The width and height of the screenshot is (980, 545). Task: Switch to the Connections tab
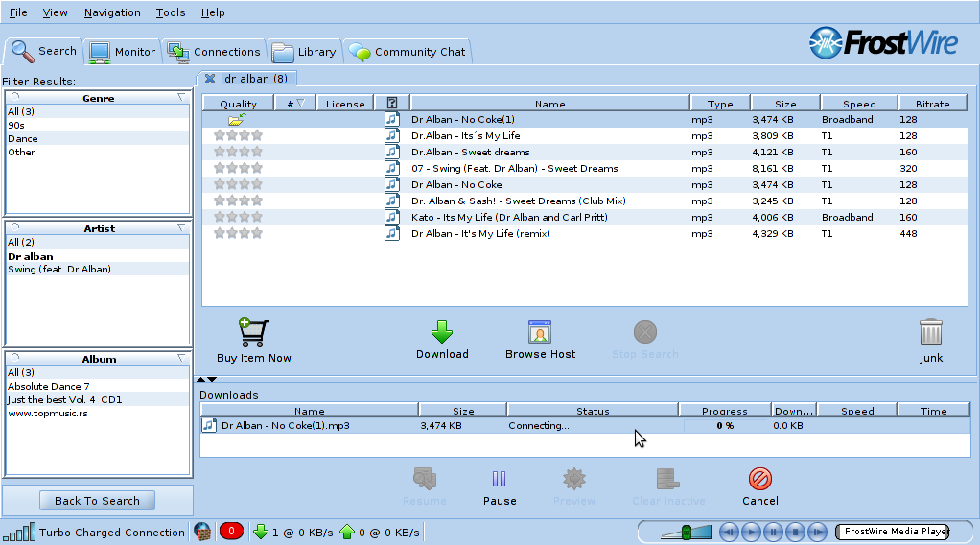click(214, 51)
